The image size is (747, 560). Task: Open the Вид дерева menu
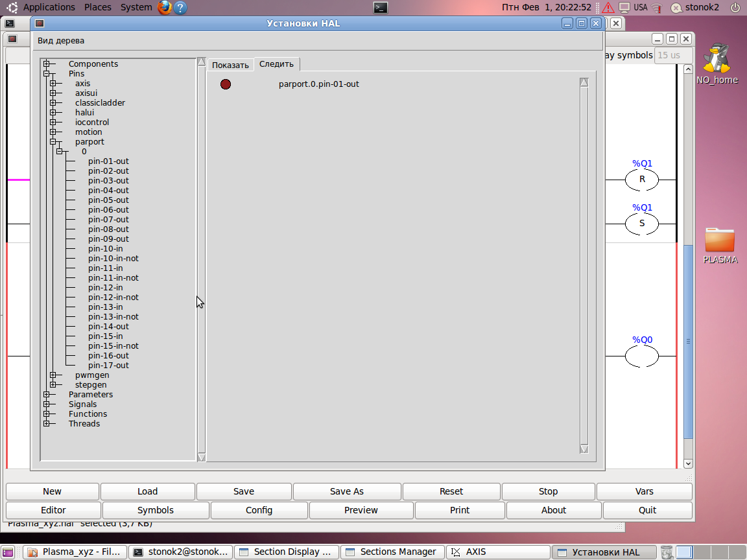[x=61, y=40]
